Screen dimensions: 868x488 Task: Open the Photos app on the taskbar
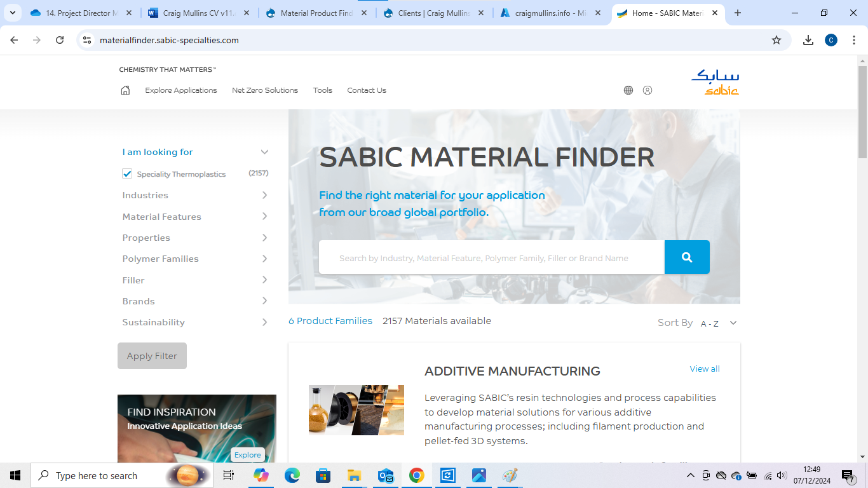(479, 475)
